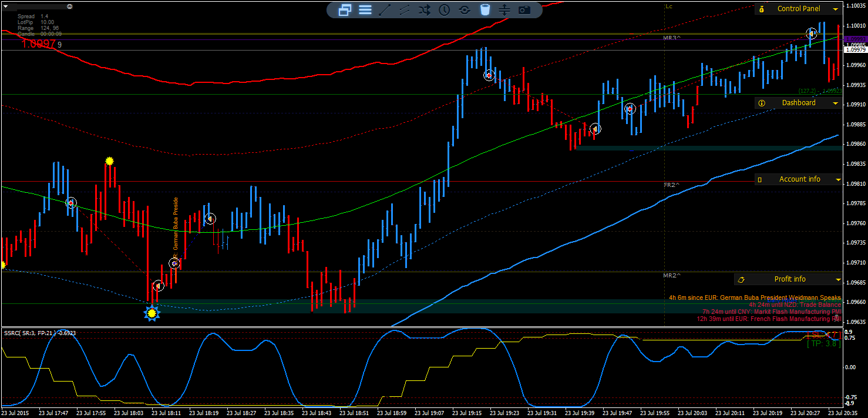Select the parallel channel lines tool
The image size is (868, 418).
coord(405,9)
